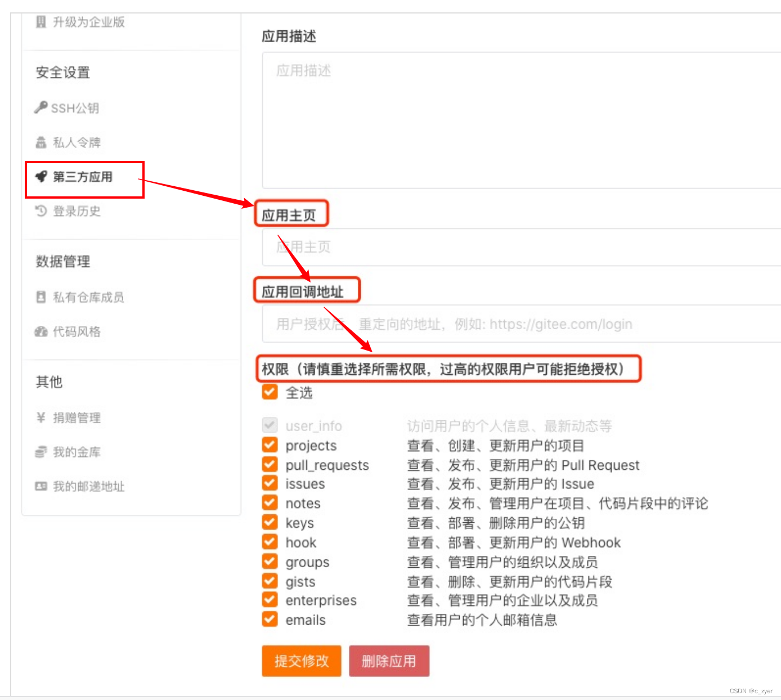Click the 数据管理 section heading
The width and height of the screenshot is (781, 700).
[x=63, y=262]
